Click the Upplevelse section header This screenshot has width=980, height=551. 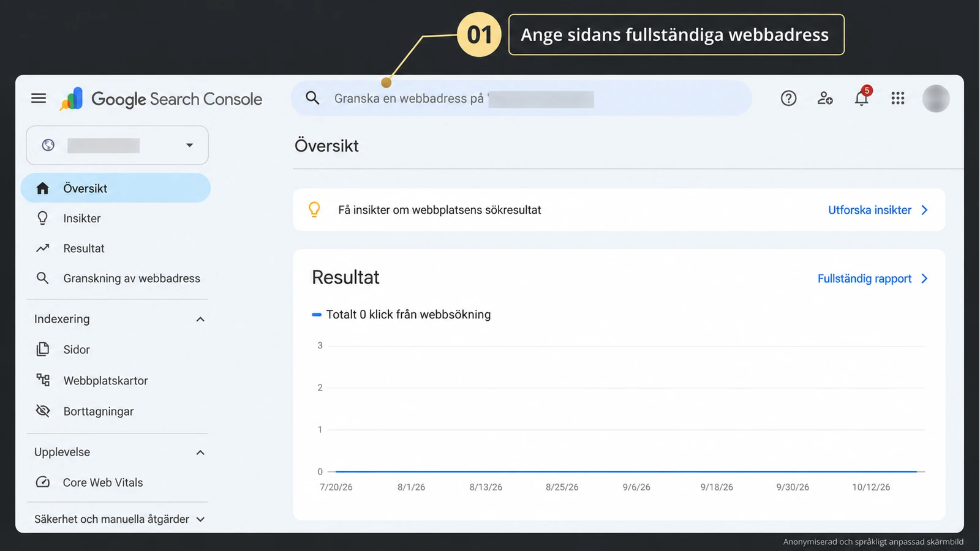(62, 452)
